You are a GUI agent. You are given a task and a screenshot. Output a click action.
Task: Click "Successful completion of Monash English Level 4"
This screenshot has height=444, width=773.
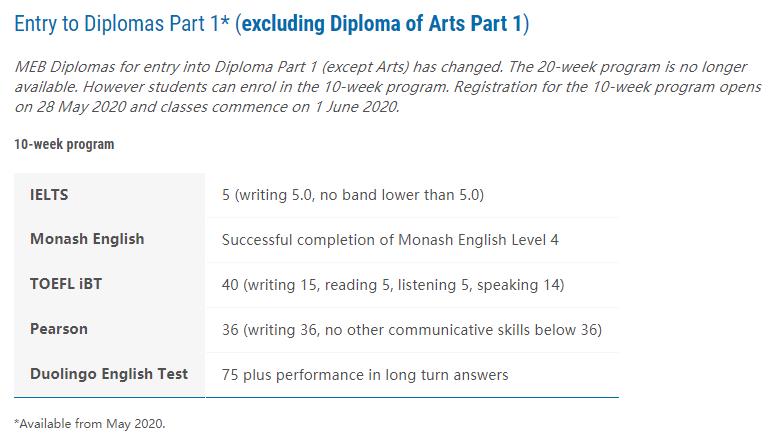tap(392, 240)
